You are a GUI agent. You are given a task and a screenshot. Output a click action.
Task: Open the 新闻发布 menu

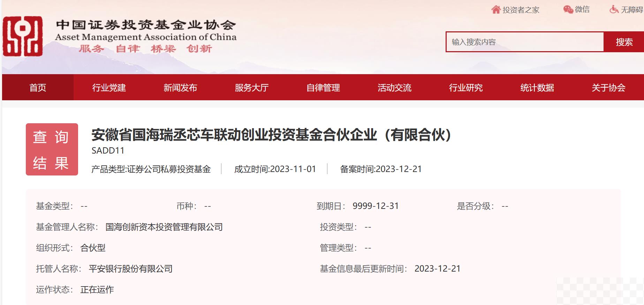(180, 87)
